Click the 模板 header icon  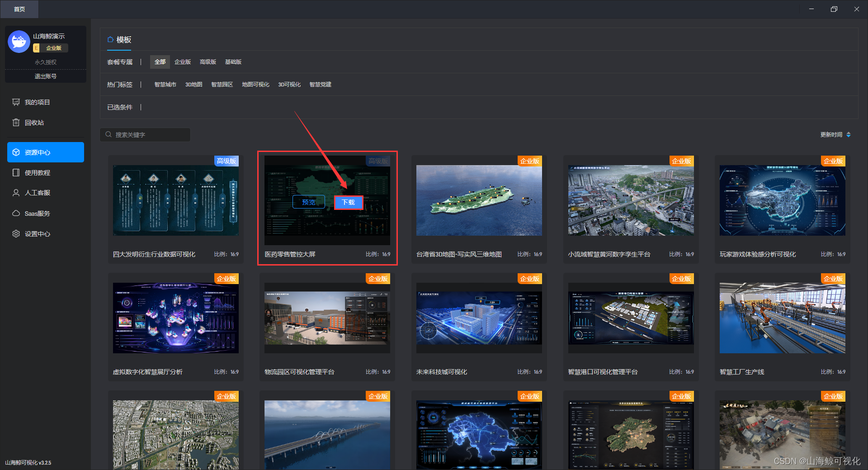coord(110,40)
